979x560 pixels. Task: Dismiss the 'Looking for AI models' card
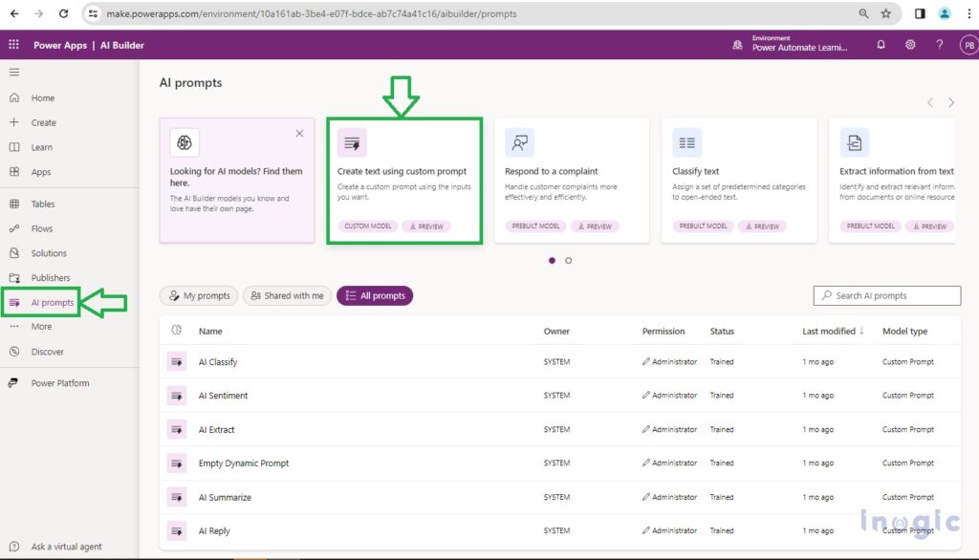299,134
